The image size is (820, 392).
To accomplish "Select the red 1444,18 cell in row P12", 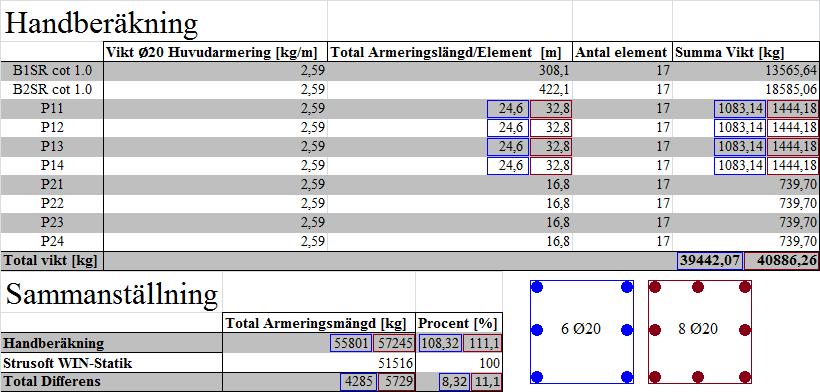I will coord(793,128).
